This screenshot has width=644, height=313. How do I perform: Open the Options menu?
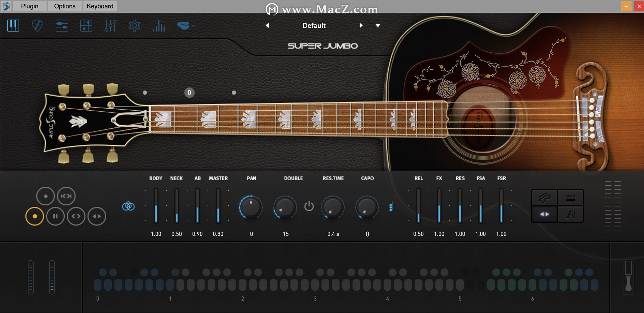point(65,6)
